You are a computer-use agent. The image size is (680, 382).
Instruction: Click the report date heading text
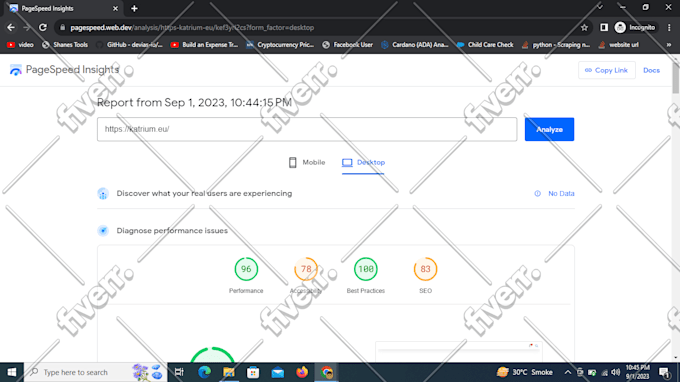(x=194, y=103)
